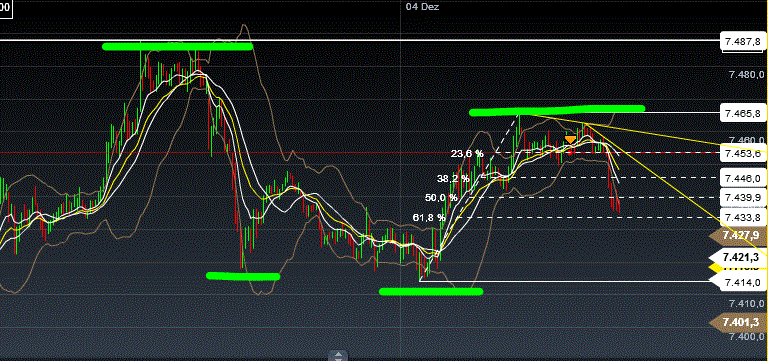
Task: Click the 61,8 % Fibonacci retracement label
Action: [x=429, y=217]
